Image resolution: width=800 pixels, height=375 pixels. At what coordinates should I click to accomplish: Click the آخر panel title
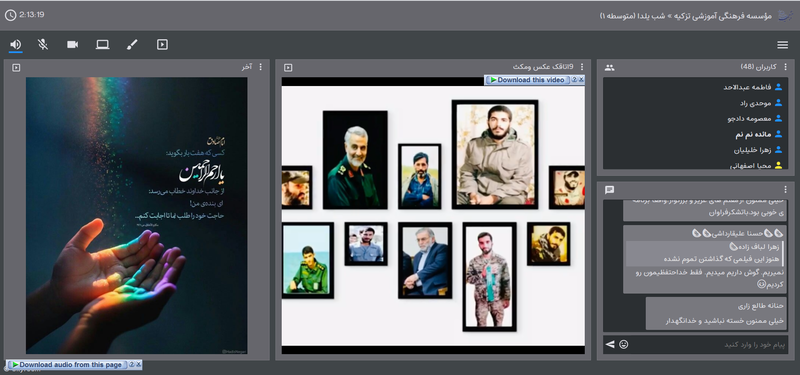247,67
